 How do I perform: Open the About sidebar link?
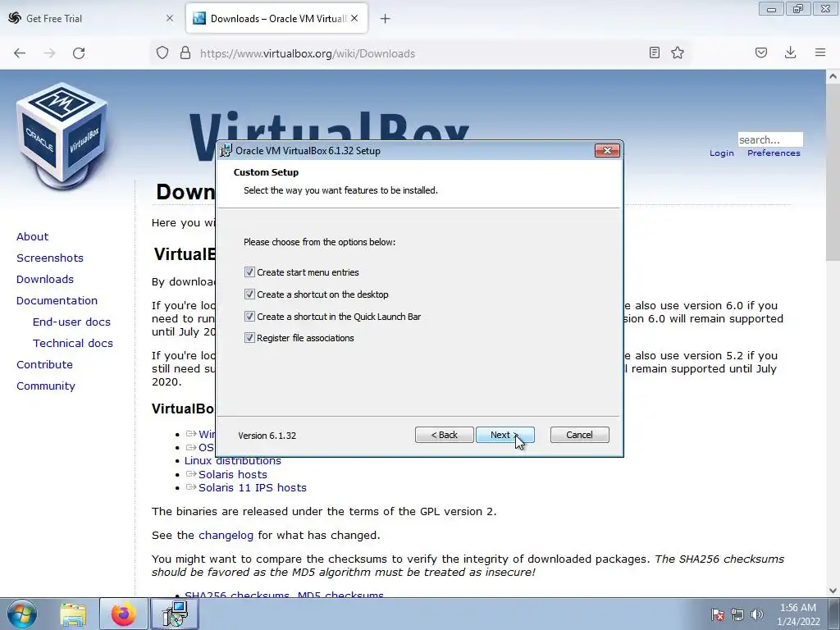[x=32, y=237]
